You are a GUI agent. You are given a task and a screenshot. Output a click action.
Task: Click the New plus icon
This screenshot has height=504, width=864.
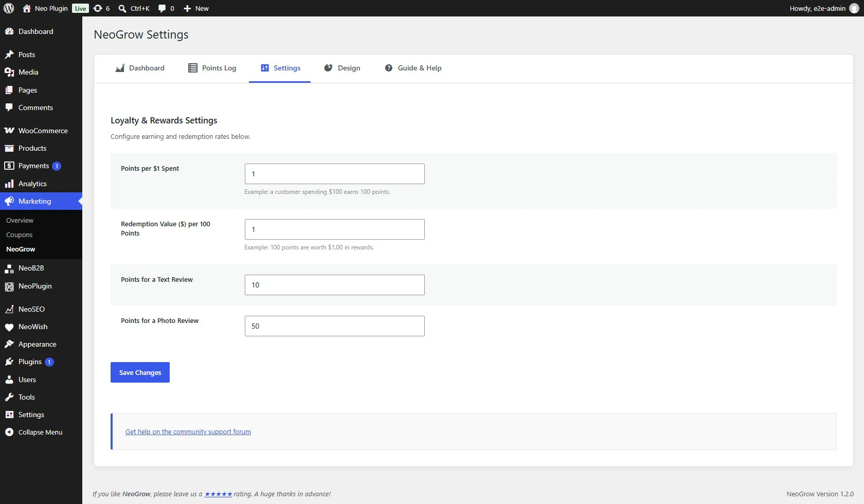tap(187, 8)
